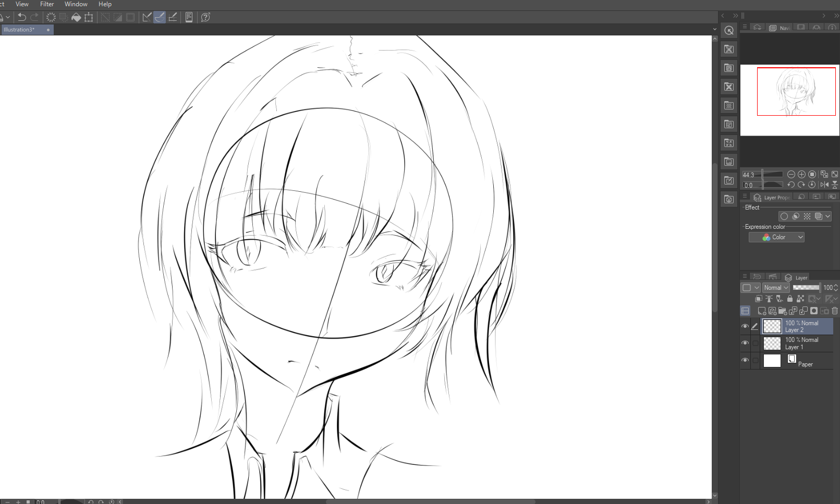This screenshot has height=504, width=840.
Task: Toggle Snap to Special Ruler
Action: coord(160,17)
